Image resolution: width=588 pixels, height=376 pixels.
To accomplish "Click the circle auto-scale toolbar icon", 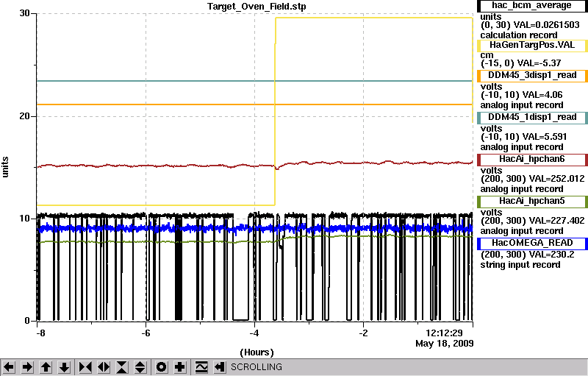I will click(x=161, y=367).
